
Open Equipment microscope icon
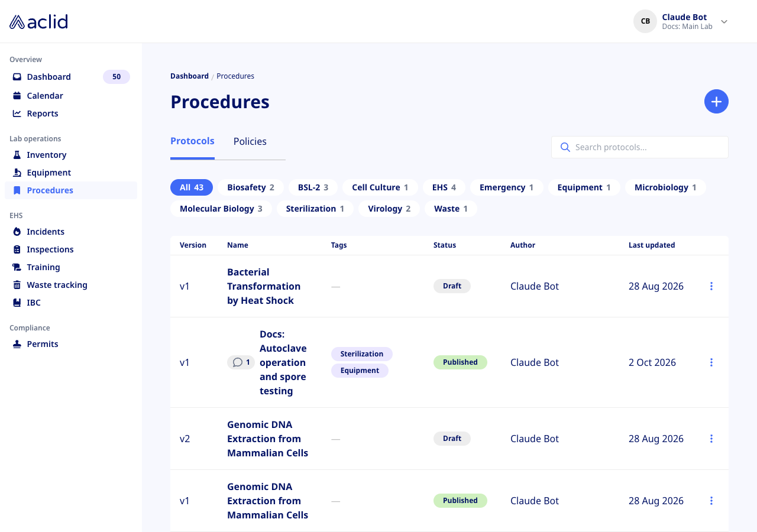click(x=17, y=173)
